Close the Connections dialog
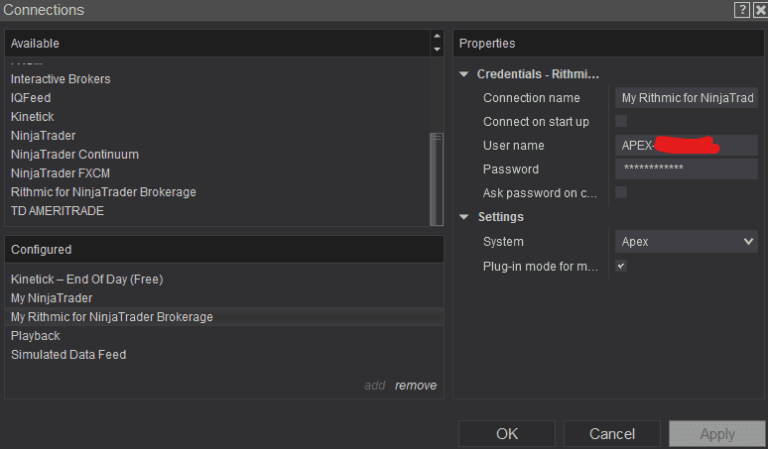 click(x=760, y=10)
